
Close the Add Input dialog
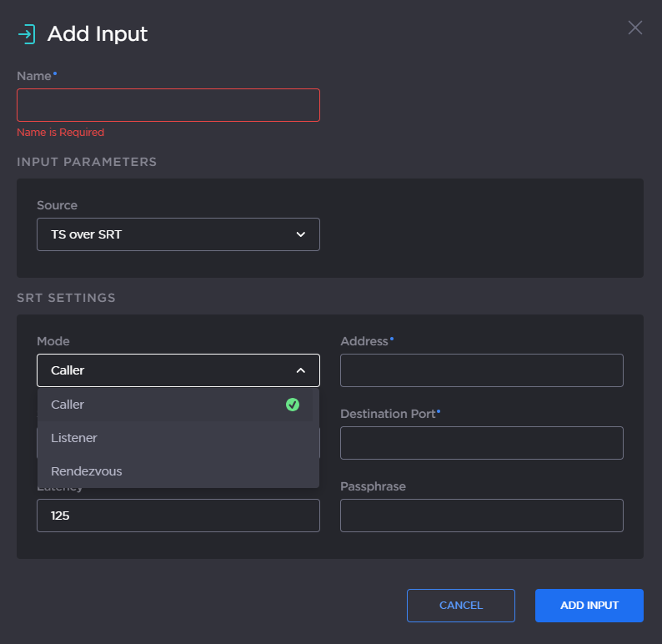pos(634,28)
